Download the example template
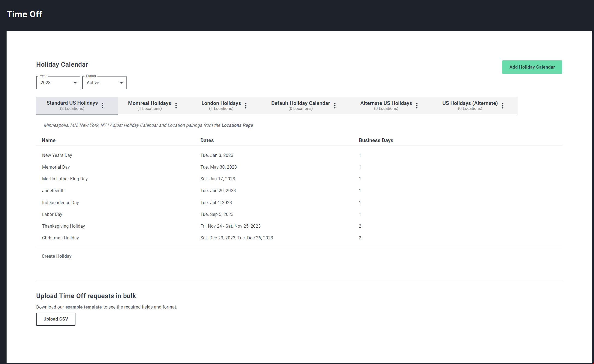 [x=83, y=307]
